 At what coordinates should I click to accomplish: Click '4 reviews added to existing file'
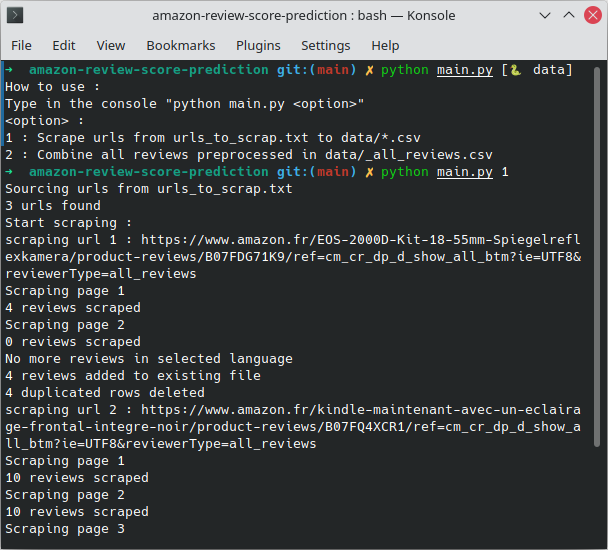(133, 376)
